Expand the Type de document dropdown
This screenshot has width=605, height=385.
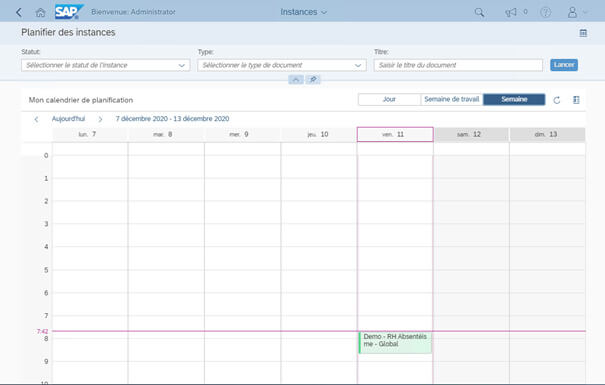point(358,66)
